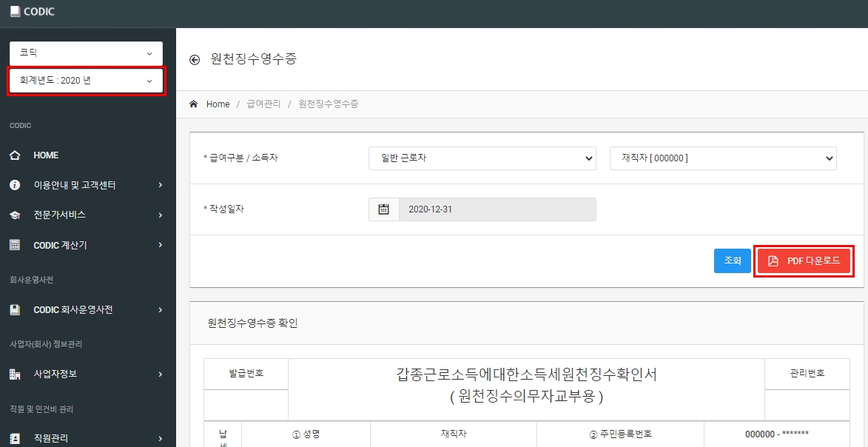Open the 일반 근로자 급여구분 dropdown
The height and width of the screenshot is (447, 868).
pos(482,158)
